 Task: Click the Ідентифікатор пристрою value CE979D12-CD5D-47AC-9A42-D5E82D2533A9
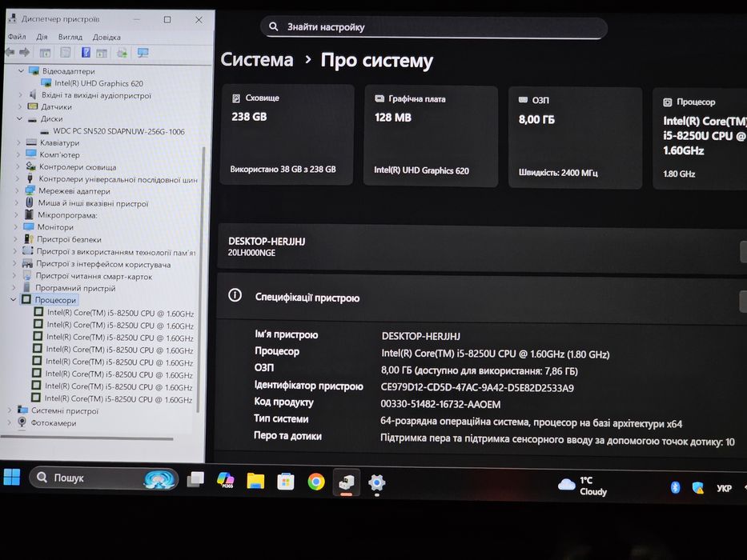click(x=477, y=388)
